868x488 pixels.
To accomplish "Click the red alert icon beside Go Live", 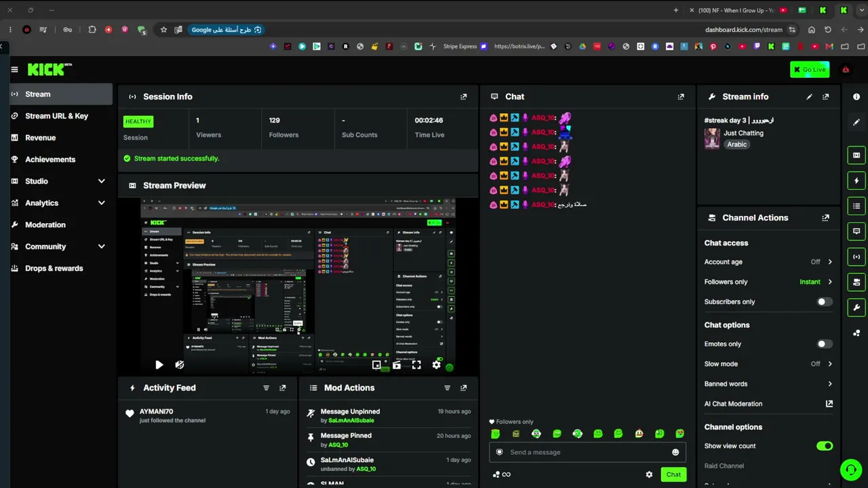I will tap(846, 69).
